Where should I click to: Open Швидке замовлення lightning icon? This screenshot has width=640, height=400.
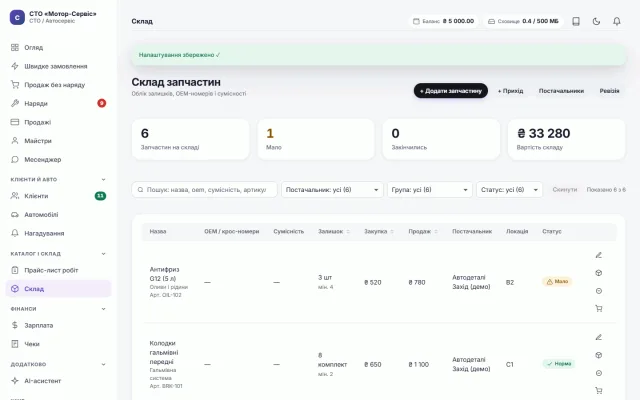pyautogui.click(x=15, y=66)
